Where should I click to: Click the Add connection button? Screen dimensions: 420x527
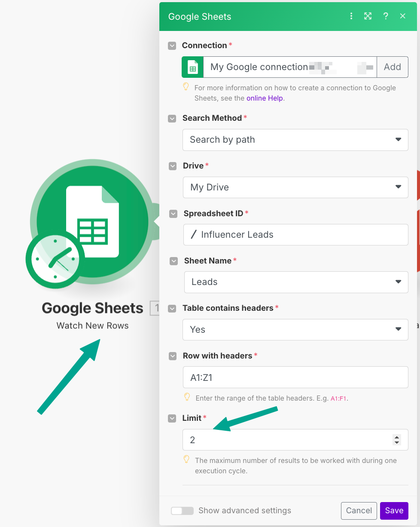[392, 67]
